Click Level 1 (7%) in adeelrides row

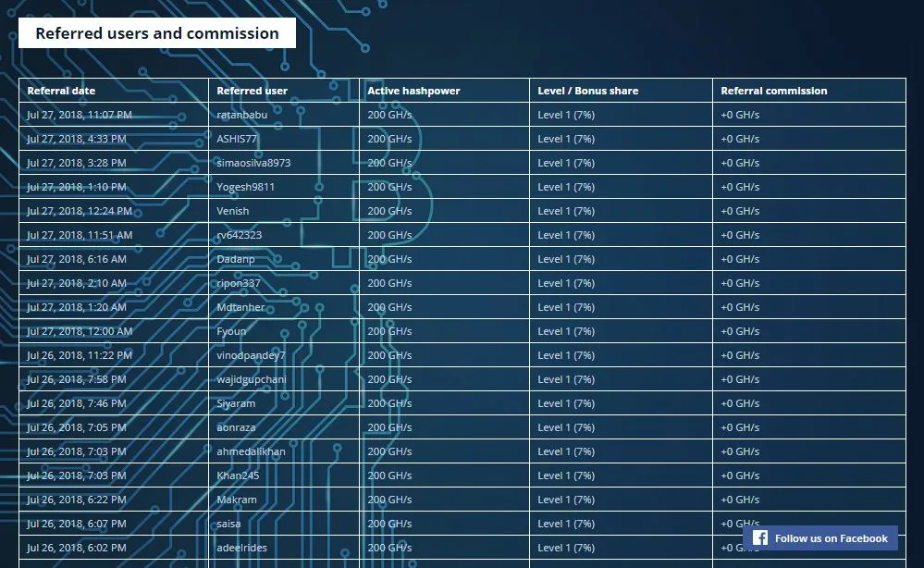566,548
